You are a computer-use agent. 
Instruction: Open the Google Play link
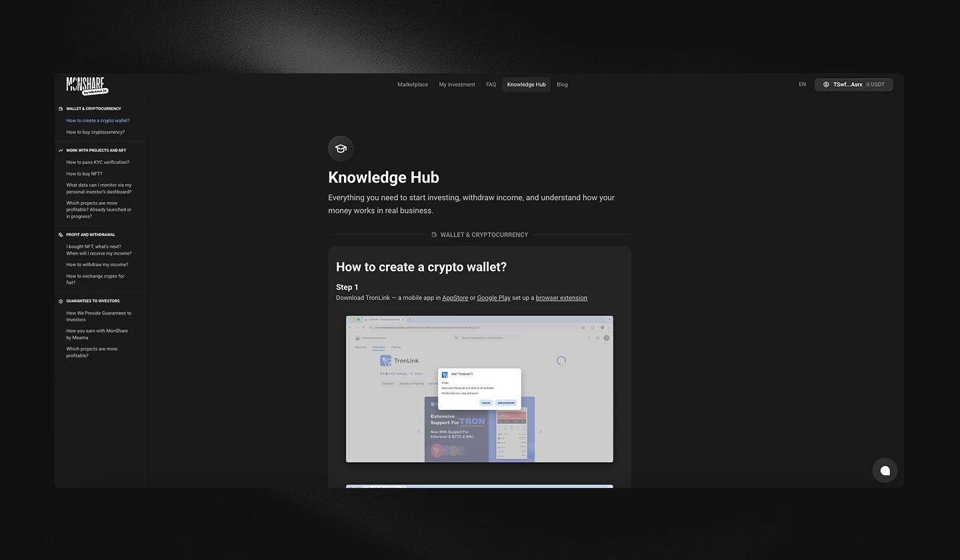click(493, 298)
